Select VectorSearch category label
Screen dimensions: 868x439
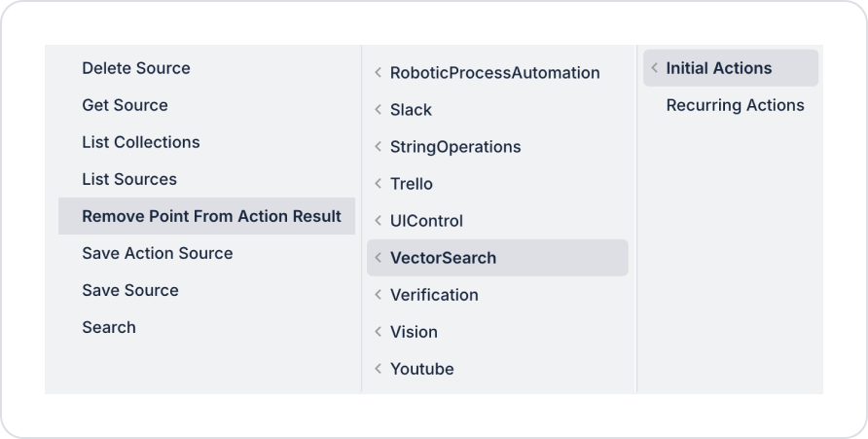point(443,258)
